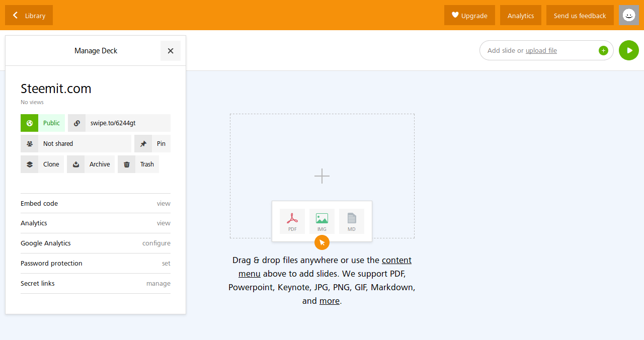Select the swipe.to/6244gt URL field
This screenshot has width=644, height=340.
tap(128, 123)
